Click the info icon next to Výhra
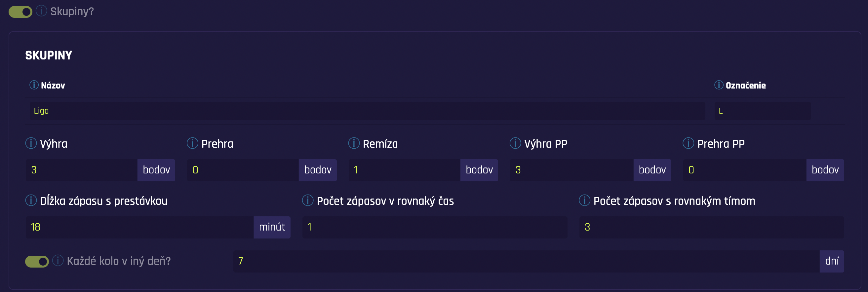The height and width of the screenshot is (292, 868). [x=31, y=143]
